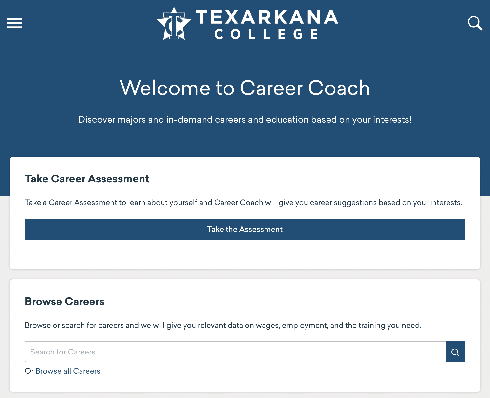Click empty space below the Take the Assessment button
The width and height of the screenshot is (490, 398).
point(245,254)
